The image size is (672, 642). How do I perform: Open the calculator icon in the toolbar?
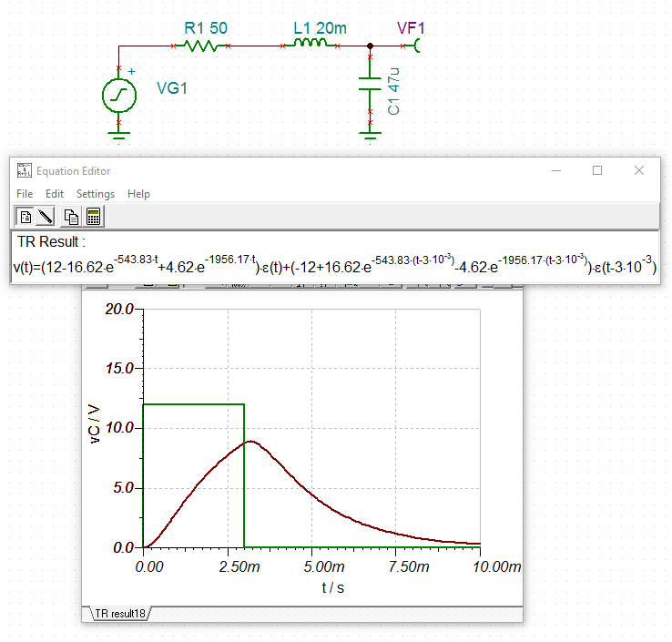92,217
